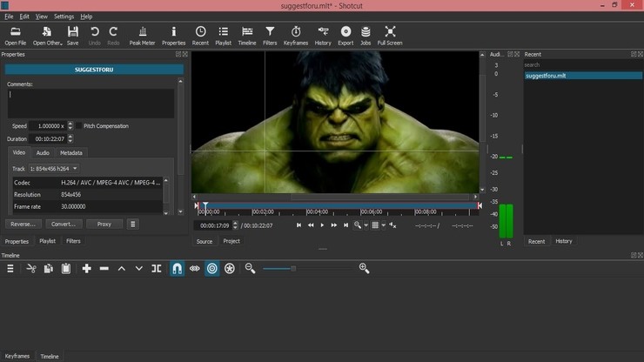The image size is (644, 362).
Task: Overwrite clip with the down-chevron icon
Action: tap(139, 269)
